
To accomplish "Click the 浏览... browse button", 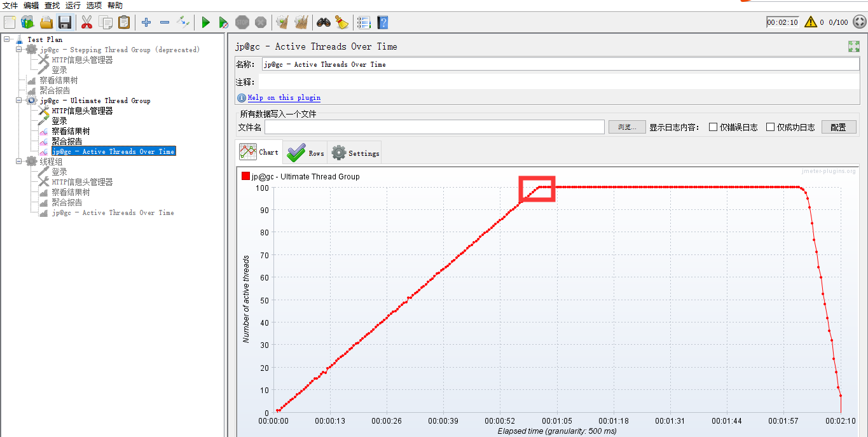I will [x=627, y=127].
